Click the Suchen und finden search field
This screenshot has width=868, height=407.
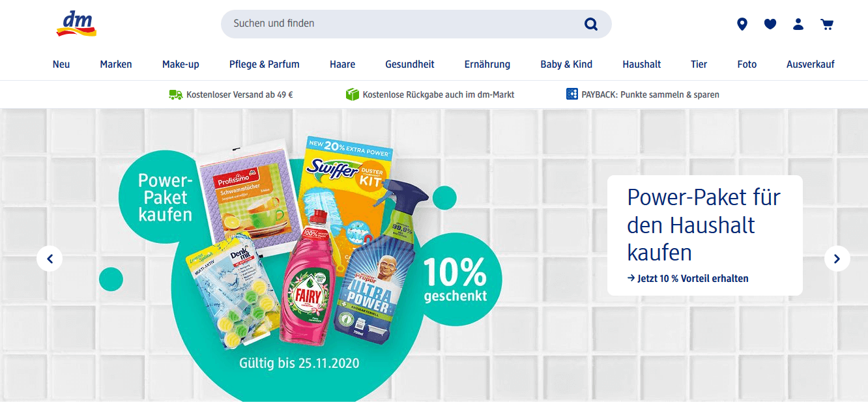(416, 24)
